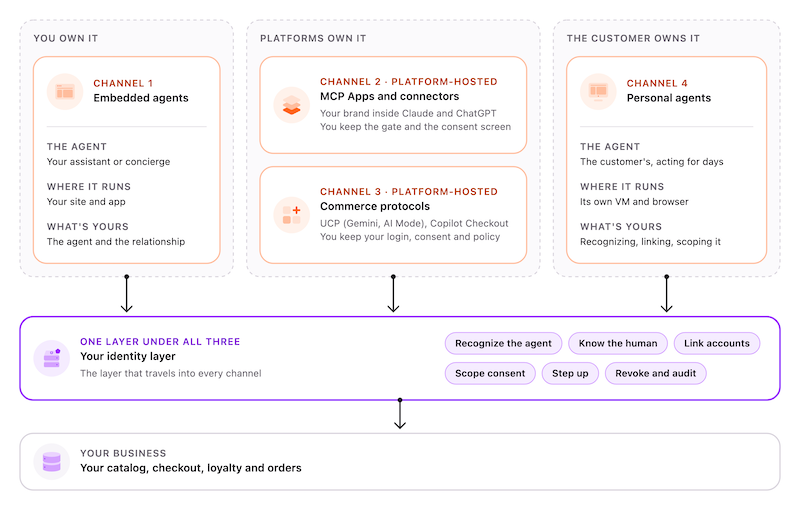Click The layer that travels into every channel
800x510 pixels.
coord(170,373)
